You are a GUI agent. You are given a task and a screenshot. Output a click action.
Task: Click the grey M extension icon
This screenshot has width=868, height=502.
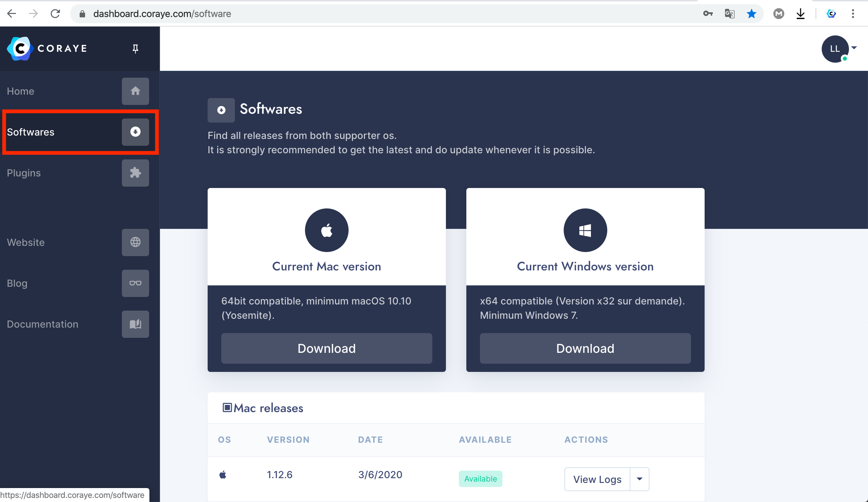coord(778,14)
